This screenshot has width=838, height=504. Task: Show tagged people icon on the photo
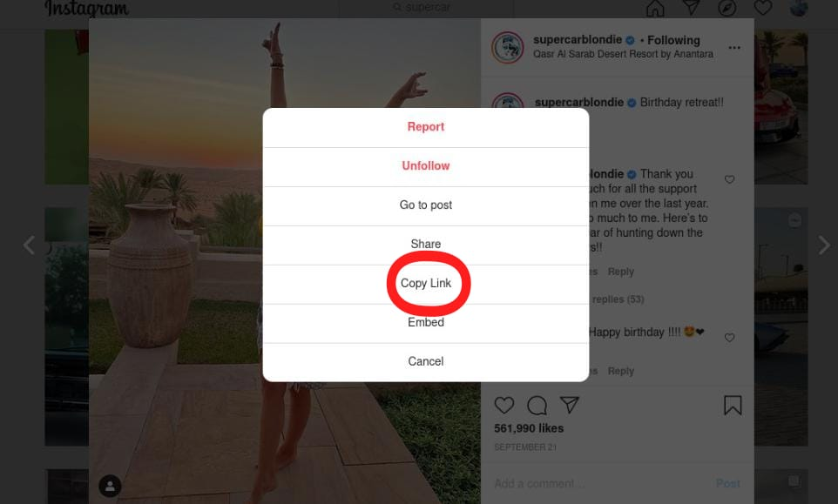(110, 486)
